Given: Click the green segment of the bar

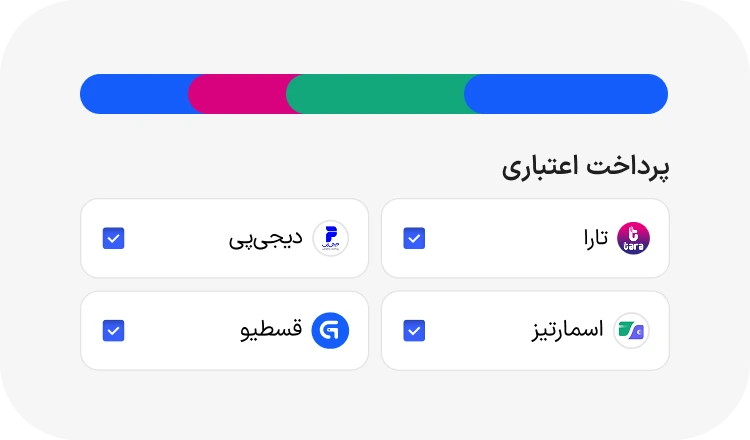Looking at the screenshot, I should [x=375, y=93].
